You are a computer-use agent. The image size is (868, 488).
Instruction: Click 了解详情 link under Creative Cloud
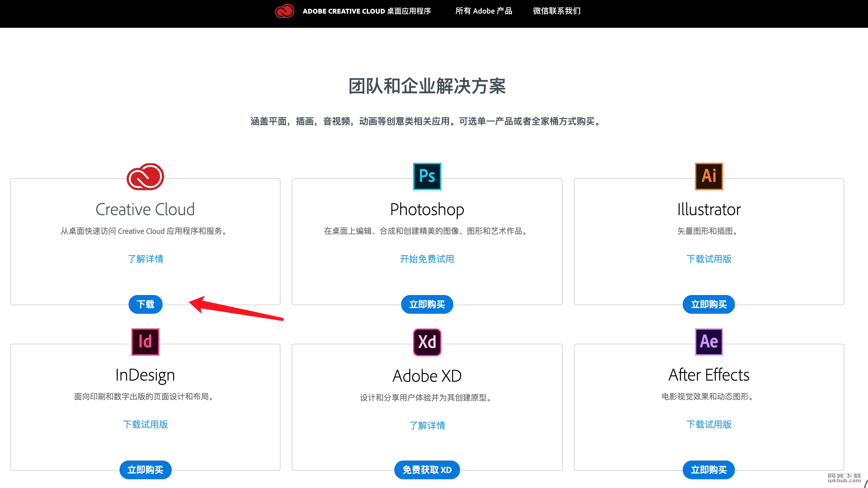pos(145,259)
